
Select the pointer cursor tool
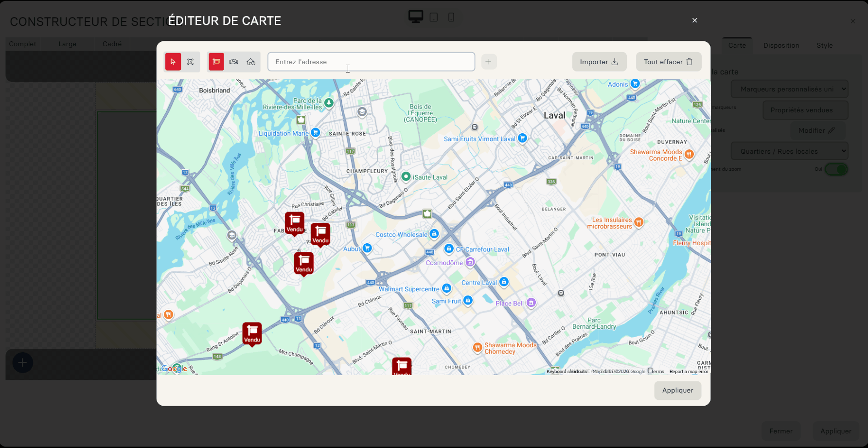[173, 62]
